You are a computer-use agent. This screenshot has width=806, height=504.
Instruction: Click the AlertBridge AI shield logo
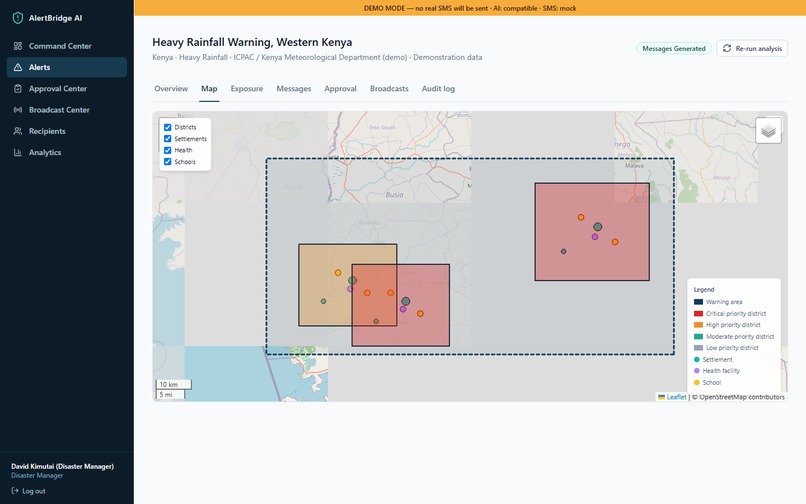pyautogui.click(x=17, y=18)
